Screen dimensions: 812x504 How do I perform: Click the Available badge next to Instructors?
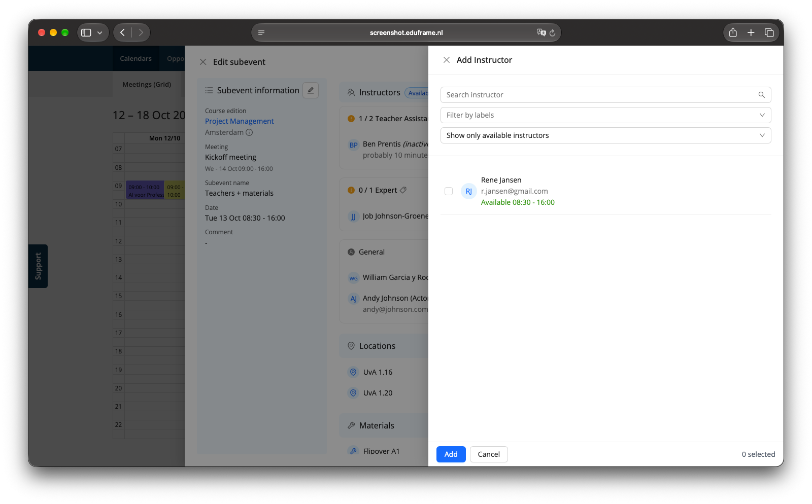417,93
